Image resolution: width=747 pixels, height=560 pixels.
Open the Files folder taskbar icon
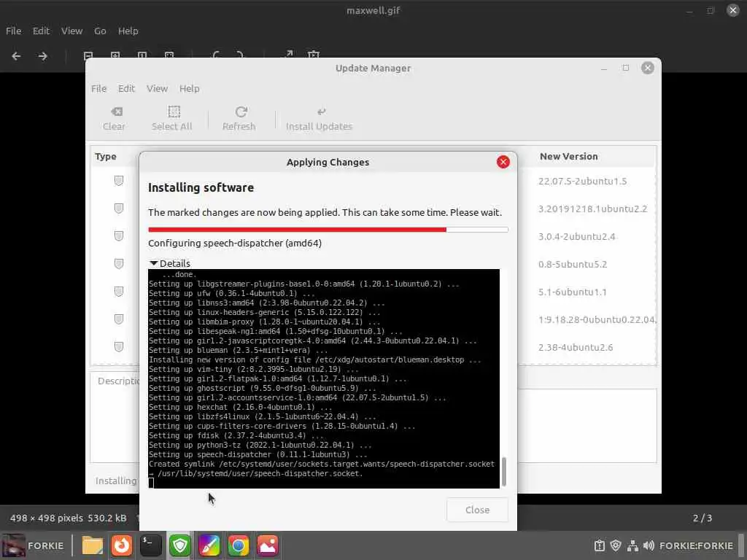pyautogui.click(x=93, y=545)
